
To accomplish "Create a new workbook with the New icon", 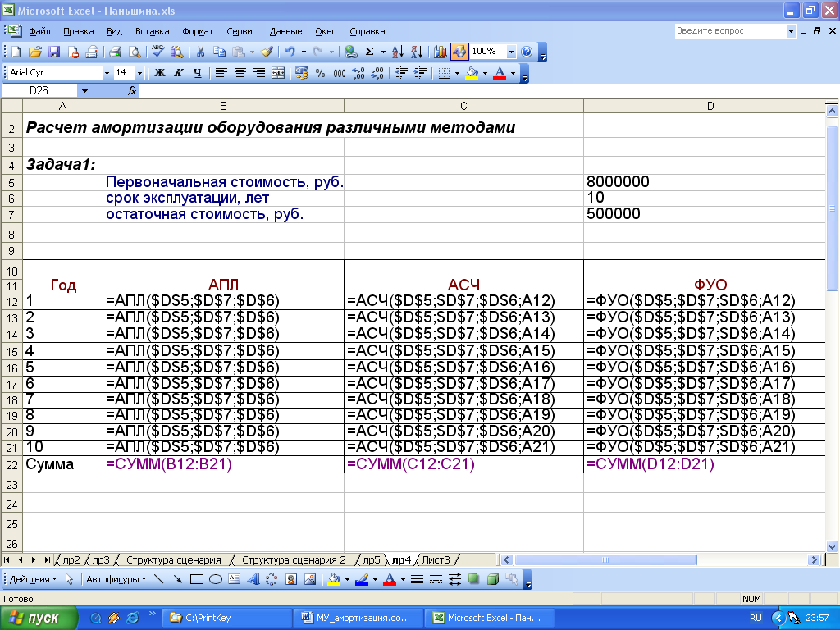I will coord(16,52).
